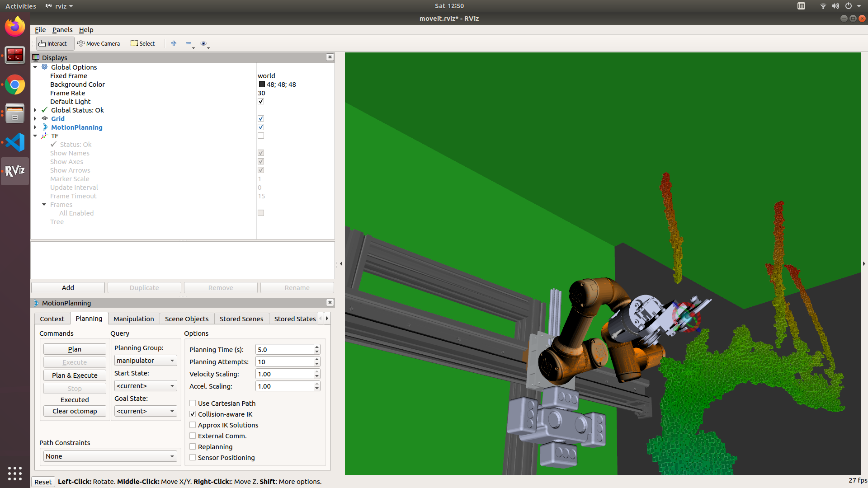Click the Global Status green checkmark icon
The height and width of the screenshot is (488, 868).
coord(45,110)
